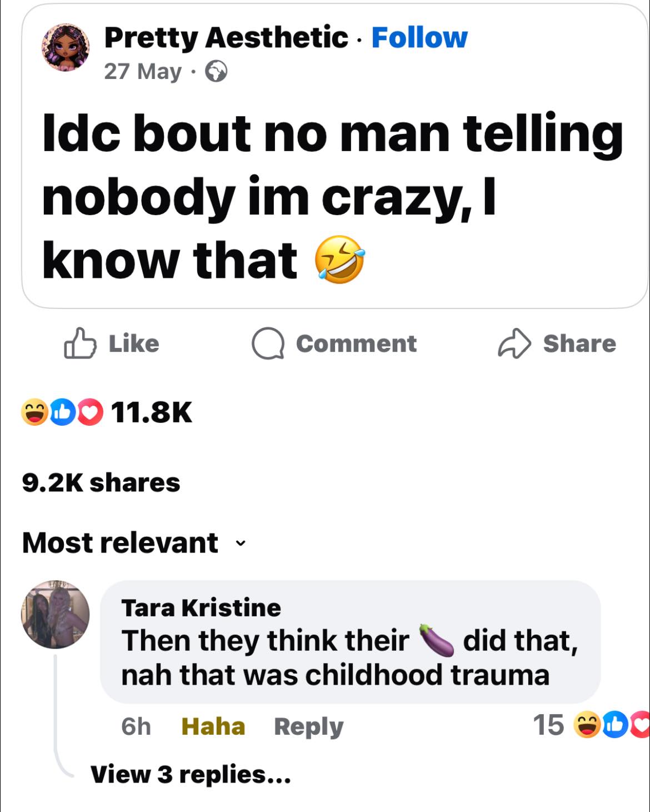This screenshot has width=650, height=812.
Task: Click the blue Like reaction icon beside 11.8K
Action: [x=63, y=412]
